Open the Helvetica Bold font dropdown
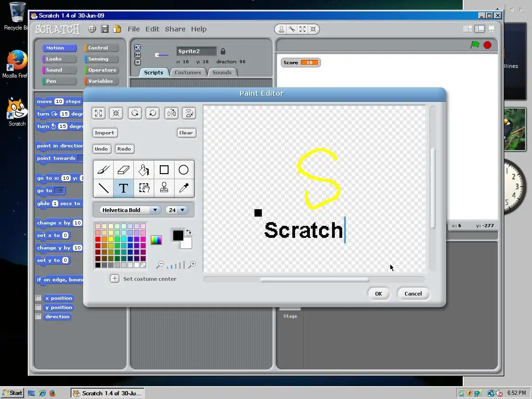This screenshot has height=399, width=532. click(130, 210)
